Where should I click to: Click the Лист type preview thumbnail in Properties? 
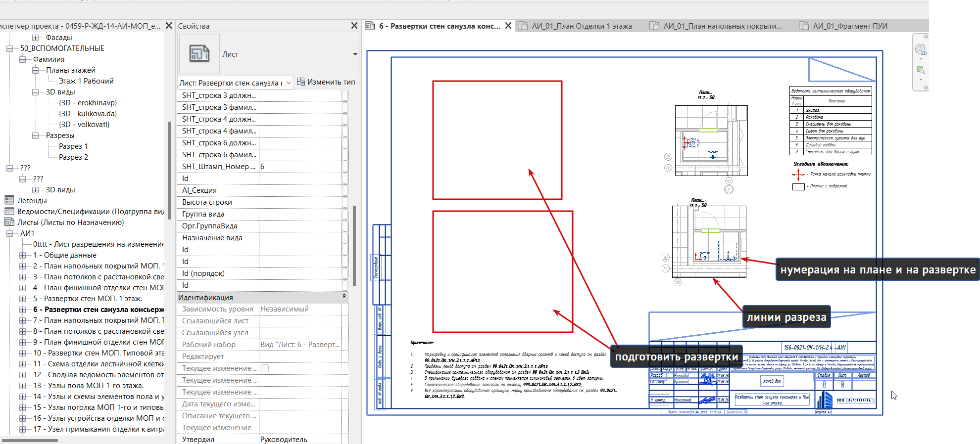click(199, 54)
